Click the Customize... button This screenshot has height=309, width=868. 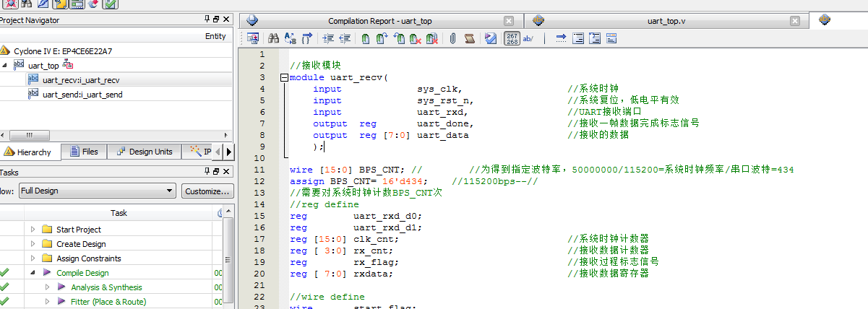point(207,191)
